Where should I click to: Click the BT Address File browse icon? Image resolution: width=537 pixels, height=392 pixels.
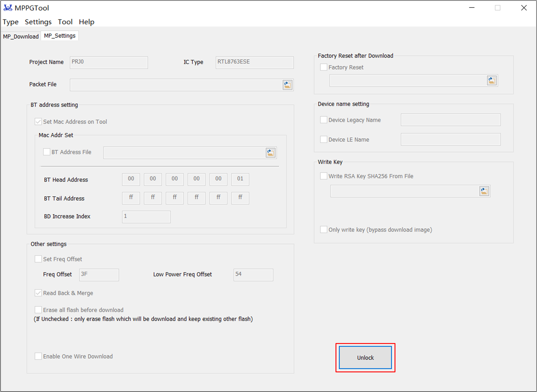click(x=270, y=153)
